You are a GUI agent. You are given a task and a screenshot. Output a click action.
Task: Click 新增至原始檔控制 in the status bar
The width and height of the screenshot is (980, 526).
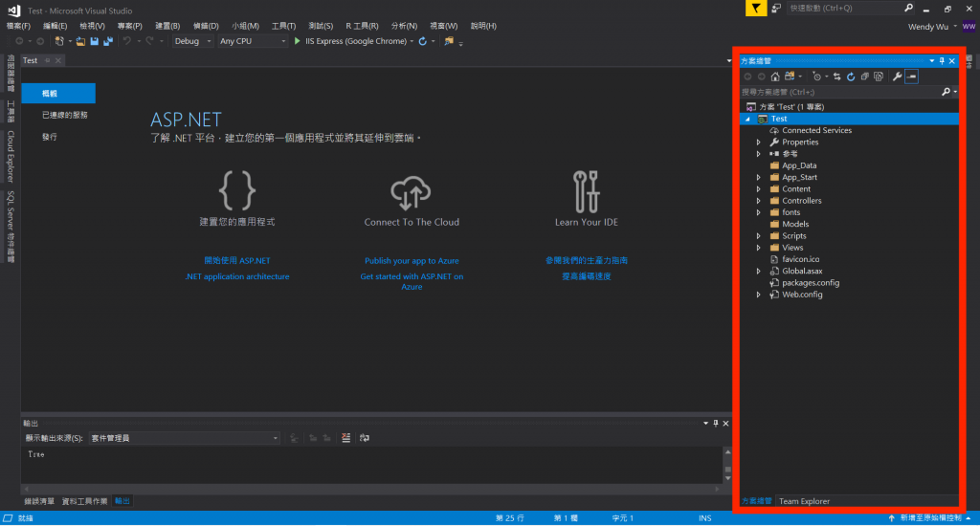[930, 518]
